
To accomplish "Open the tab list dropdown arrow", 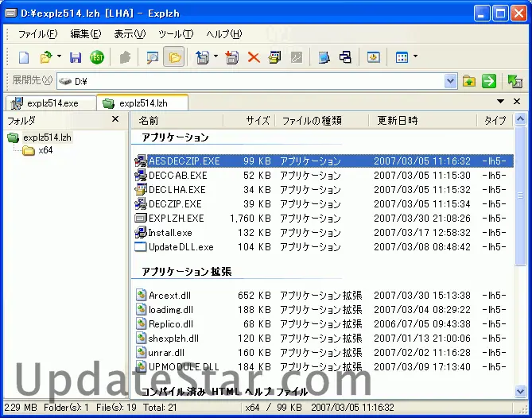I will [500, 101].
